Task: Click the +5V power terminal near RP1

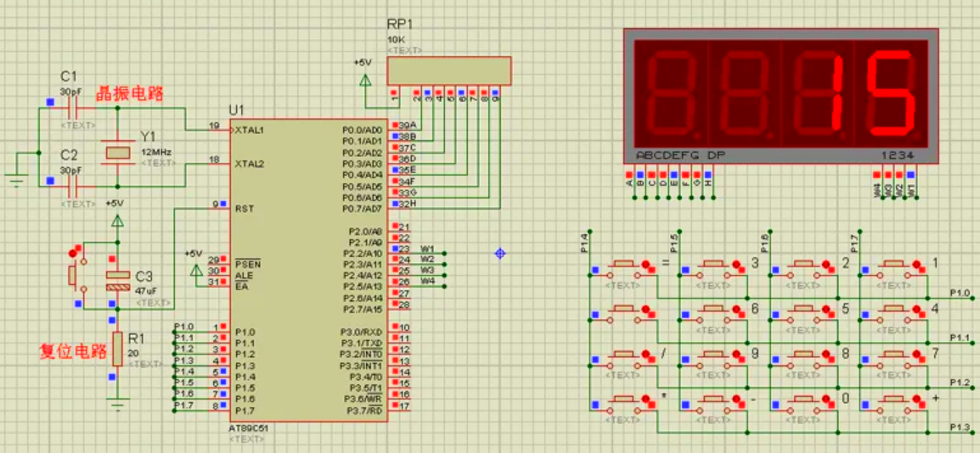Action: click(x=365, y=79)
